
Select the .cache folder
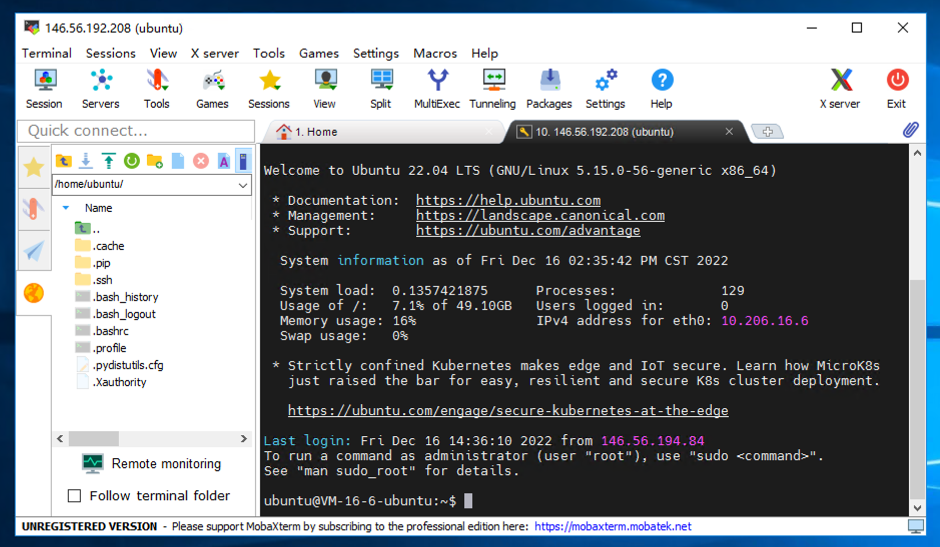click(x=100, y=246)
